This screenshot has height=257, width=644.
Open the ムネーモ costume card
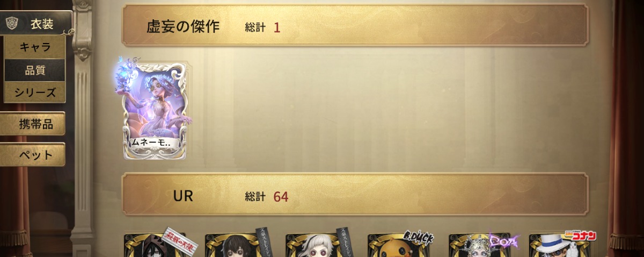[x=155, y=110]
